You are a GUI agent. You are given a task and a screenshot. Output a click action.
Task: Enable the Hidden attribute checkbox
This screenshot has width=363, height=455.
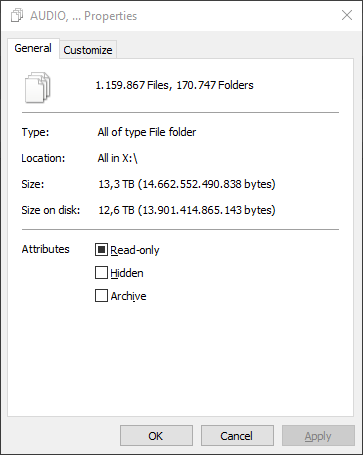[x=101, y=272]
